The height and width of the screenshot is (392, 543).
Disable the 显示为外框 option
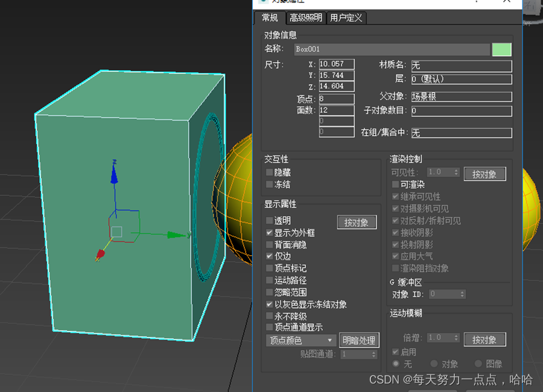point(270,232)
